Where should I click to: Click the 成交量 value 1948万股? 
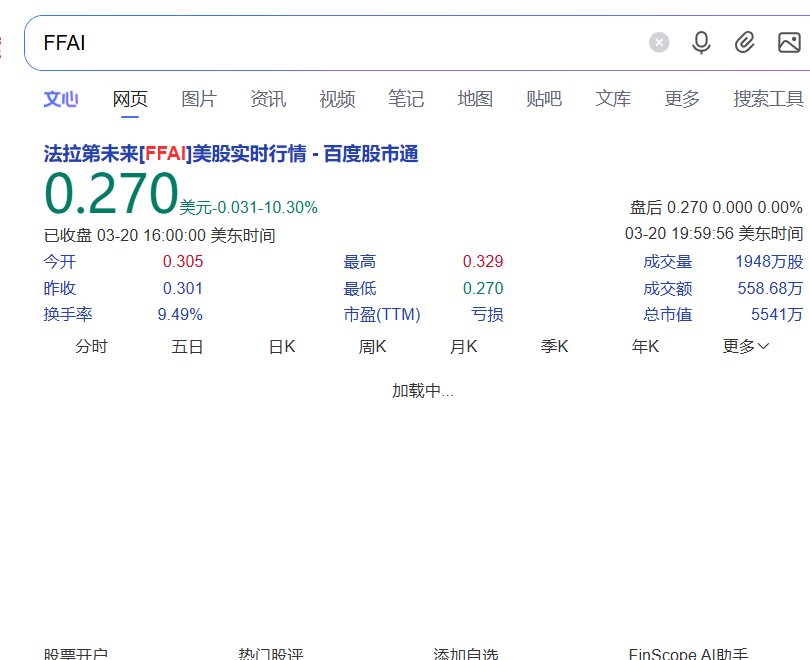coord(769,261)
